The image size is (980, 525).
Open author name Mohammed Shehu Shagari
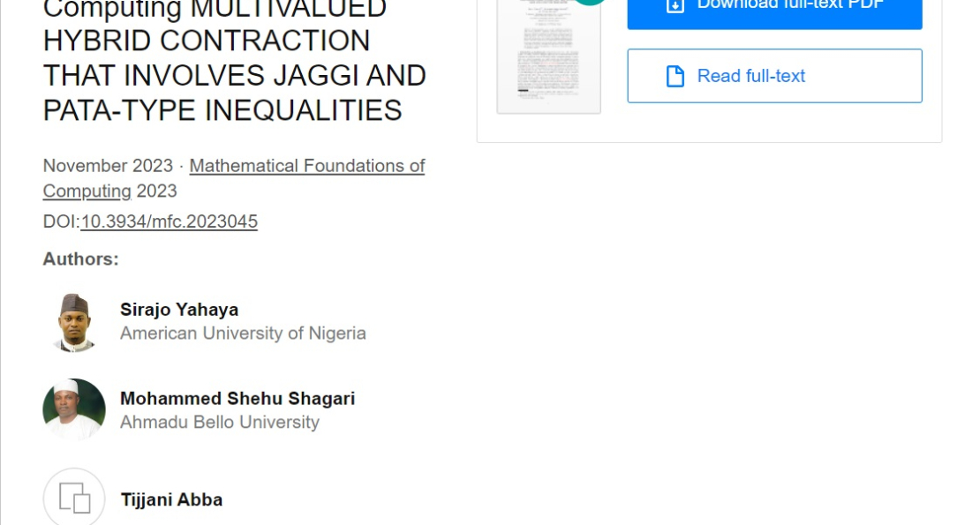tap(237, 399)
